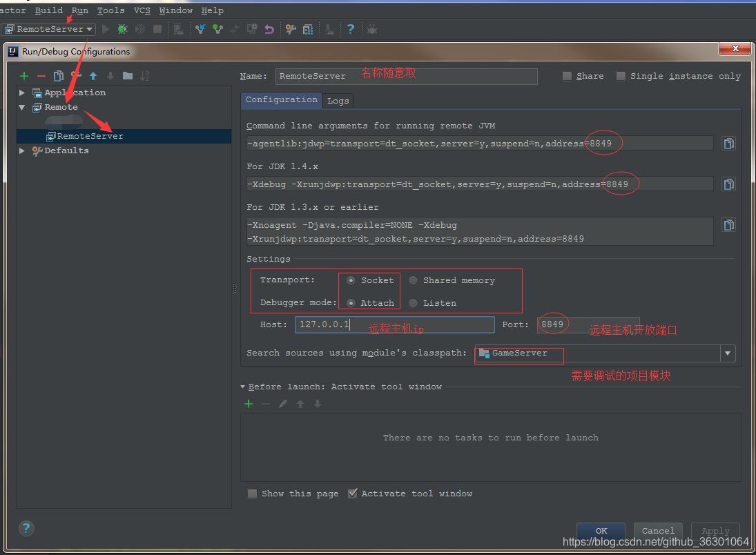Check Show this page checkbox
The image size is (756, 555).
[252, 494]
